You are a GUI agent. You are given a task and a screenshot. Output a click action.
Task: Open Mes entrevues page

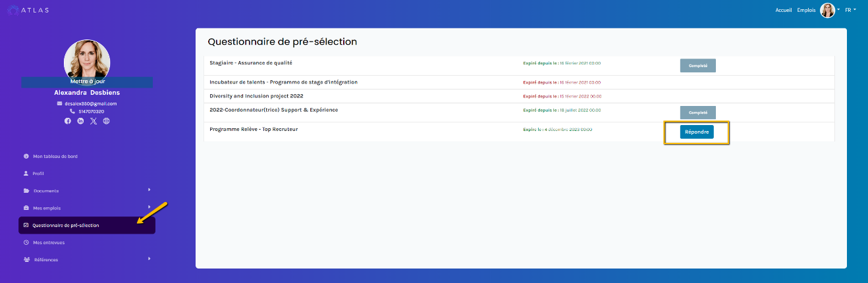(49, 242)
